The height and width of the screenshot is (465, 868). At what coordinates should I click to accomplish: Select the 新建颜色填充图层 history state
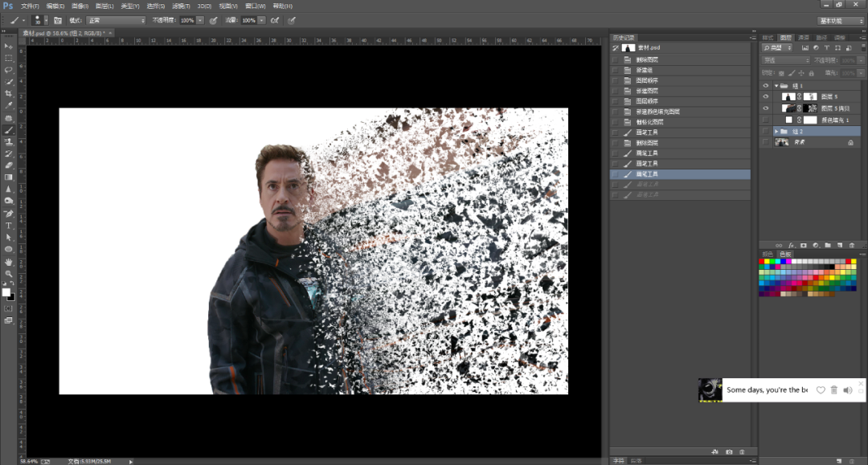(x=680, y=112)
